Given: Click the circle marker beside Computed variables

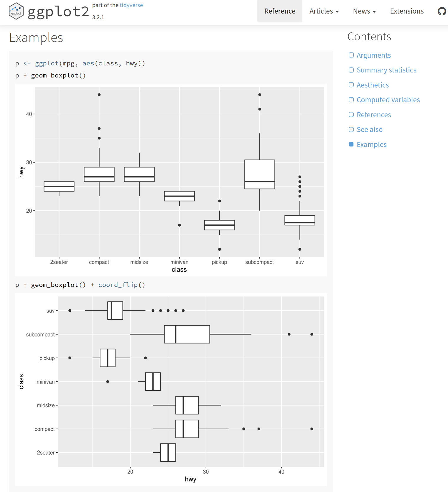Looking at the screenshot, I should pos(351,100).
